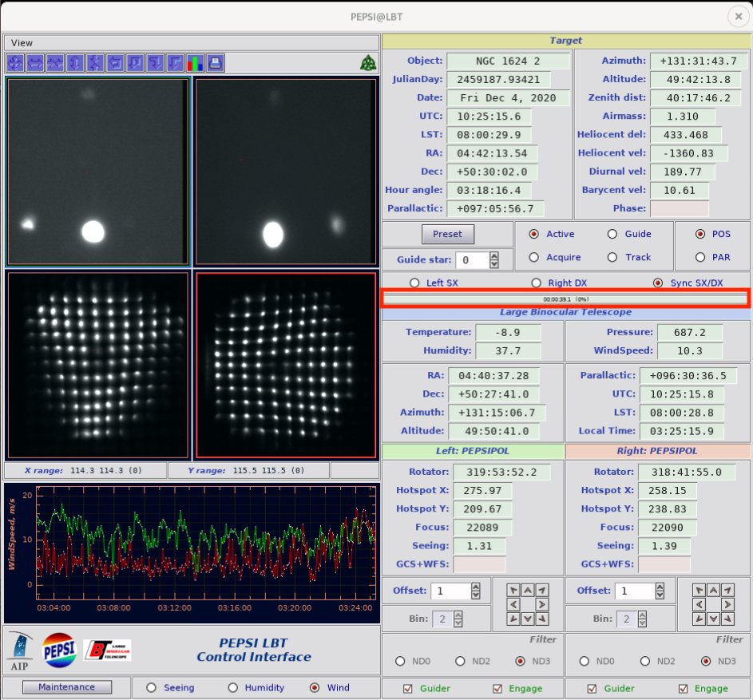753x700 pixels.
Task: Open the RGB histogram bars icon
Action: (x=196, y=63)
